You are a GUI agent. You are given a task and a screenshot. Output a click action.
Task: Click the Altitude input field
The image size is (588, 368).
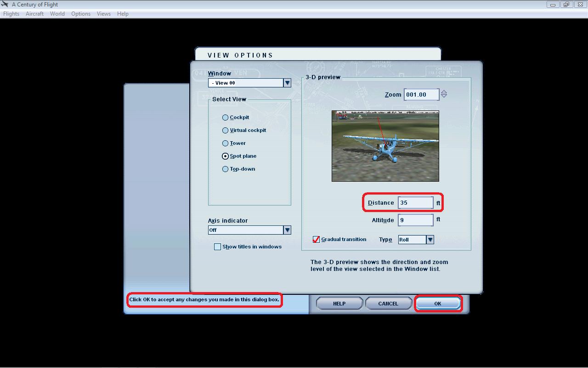(415, 220)
